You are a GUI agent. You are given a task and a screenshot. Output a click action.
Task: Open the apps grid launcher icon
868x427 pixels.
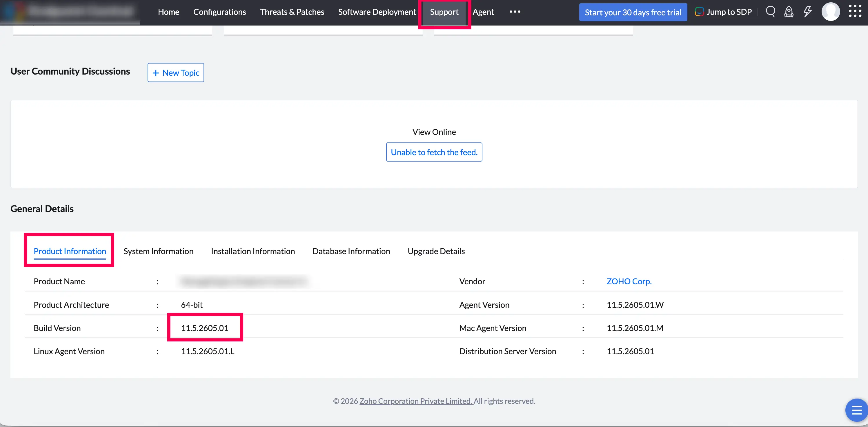coord(855,11)
